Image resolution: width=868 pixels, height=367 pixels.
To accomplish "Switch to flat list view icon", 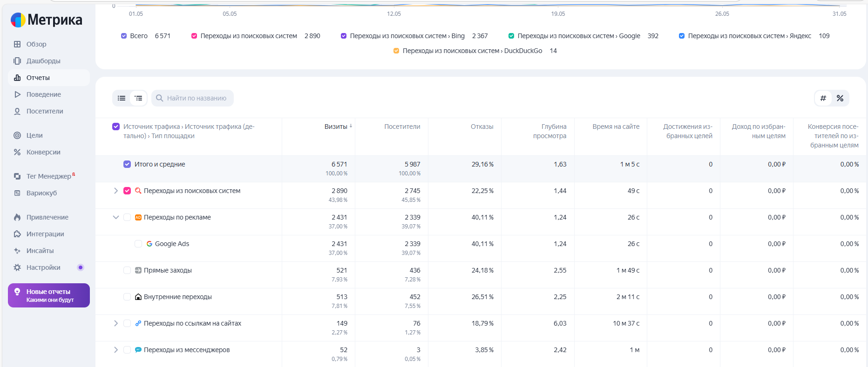I will click(122, 98).
